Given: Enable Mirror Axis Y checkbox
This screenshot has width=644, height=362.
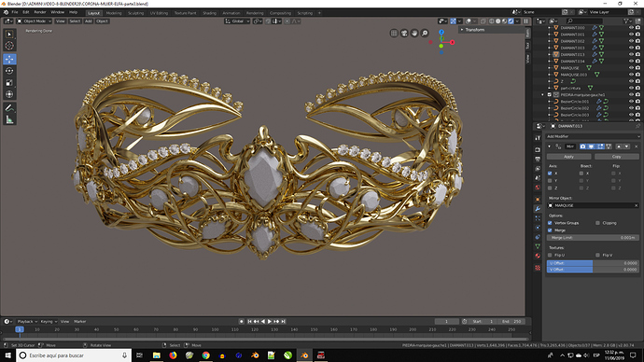Looking at the screenshot, I should click(x=550, y=181).
